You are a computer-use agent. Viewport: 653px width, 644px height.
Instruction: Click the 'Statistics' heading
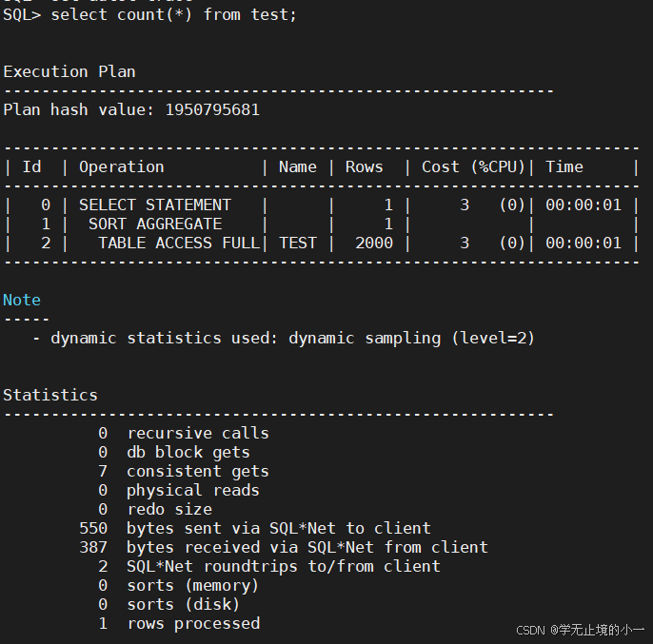(50, 395)
